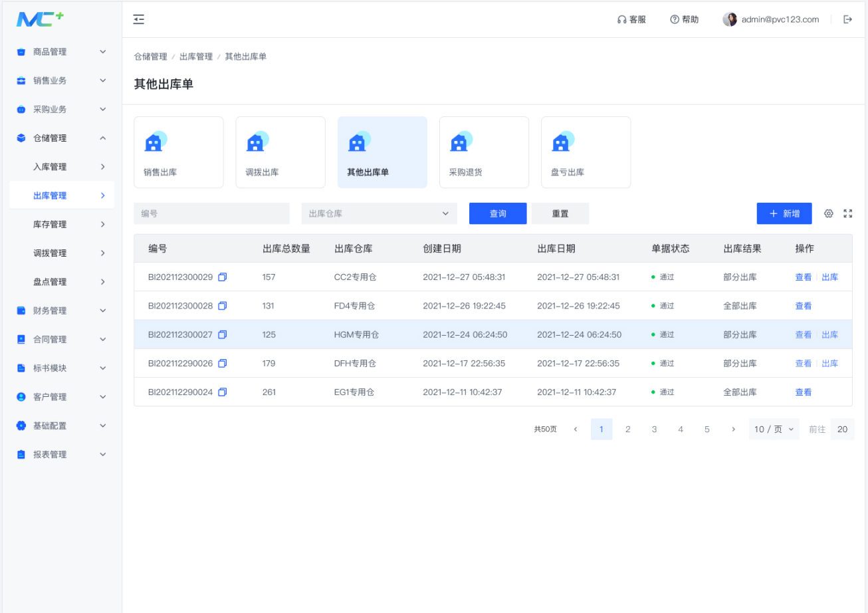Click 出库 for order BI202112300027
The image size is (868, 613).
click(x=829, y=334)
